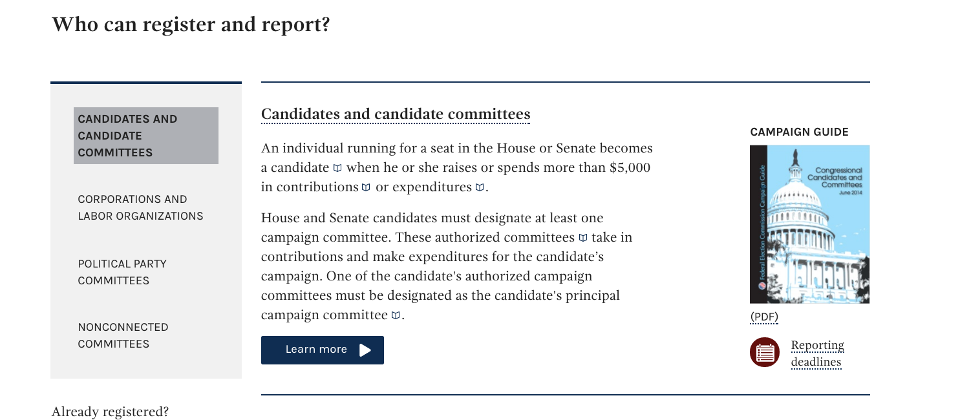Click the arrow icon inside the Learn more button
980x420 pixels.
(366, 350)
